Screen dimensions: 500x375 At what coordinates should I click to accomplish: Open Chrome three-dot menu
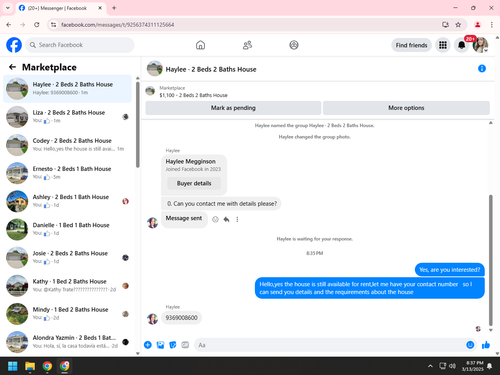pyautogui.click(x=492, y=25)
